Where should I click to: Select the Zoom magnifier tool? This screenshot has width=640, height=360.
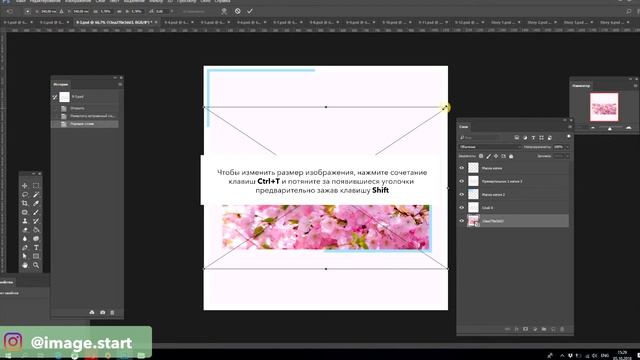tap(36, 265)
